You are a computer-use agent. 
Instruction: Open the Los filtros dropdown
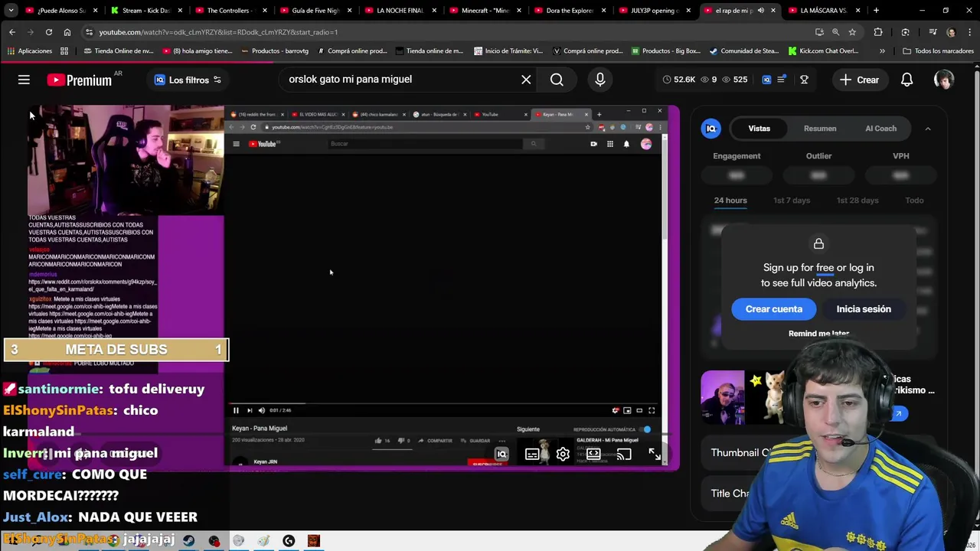188,80
